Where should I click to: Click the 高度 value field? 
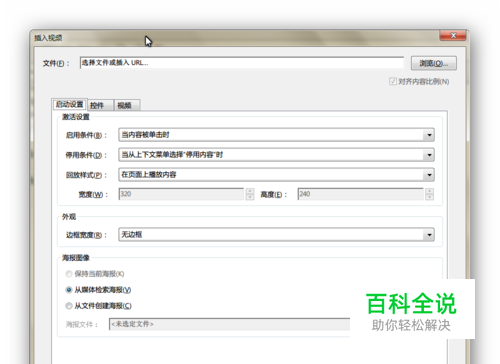[360, 194]
